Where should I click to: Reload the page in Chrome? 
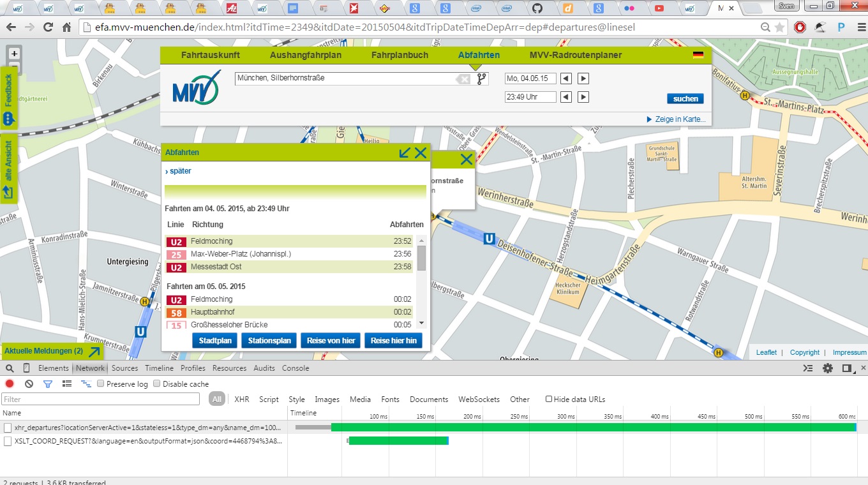(48, 27)
